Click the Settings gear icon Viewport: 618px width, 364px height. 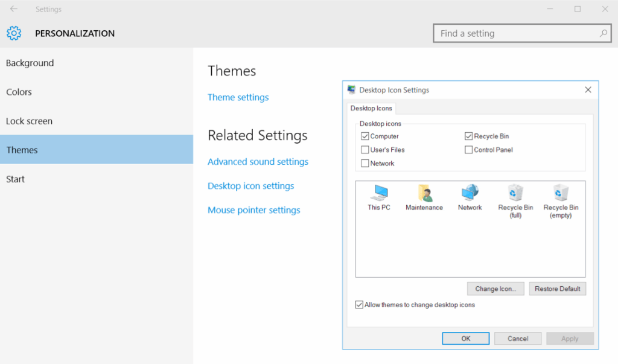tap(13, 33)
